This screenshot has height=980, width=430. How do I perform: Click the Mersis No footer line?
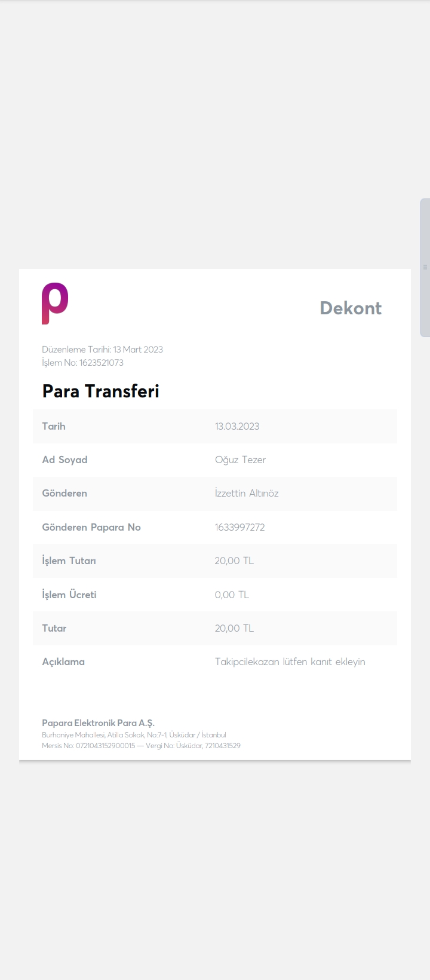tap(141, 746)
